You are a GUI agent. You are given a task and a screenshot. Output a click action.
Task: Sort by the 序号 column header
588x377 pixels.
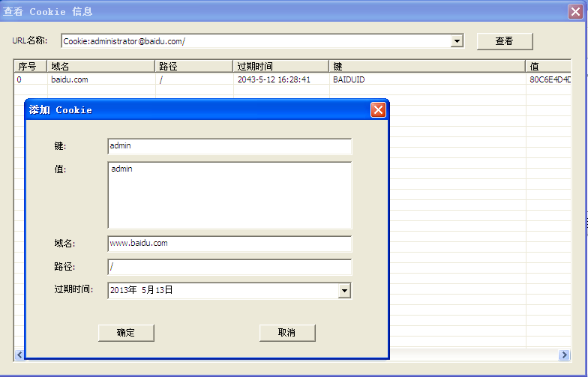(30, 66)
